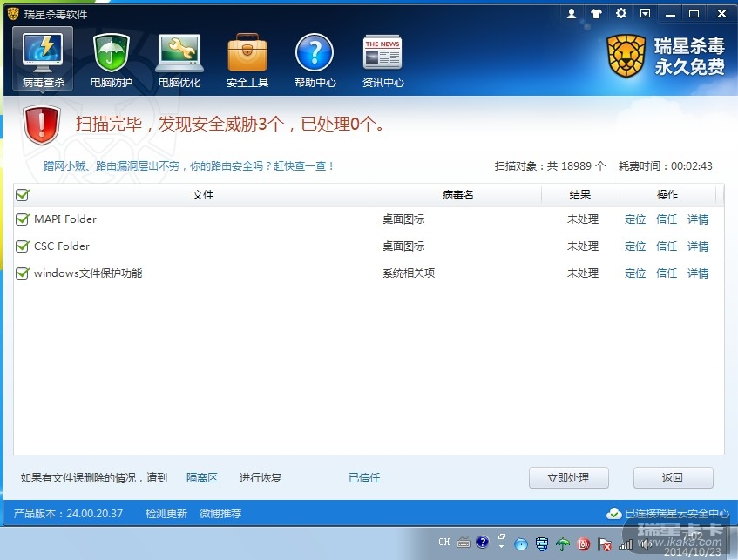738x560 pixels.
Task: Click the 返回 back button
Action: tap(673, 478)
